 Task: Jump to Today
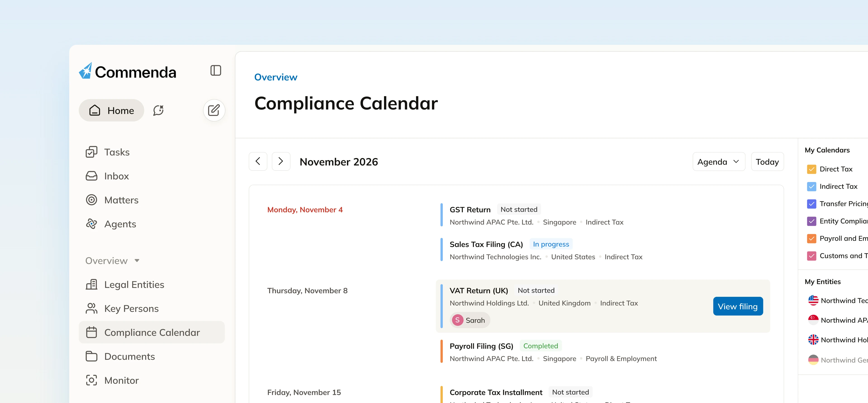(767, 161)
